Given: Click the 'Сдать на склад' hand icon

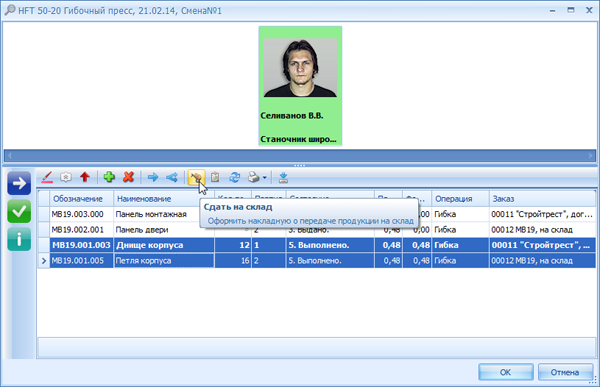Looking at the screenshot, I should click(x=196, y=177).
